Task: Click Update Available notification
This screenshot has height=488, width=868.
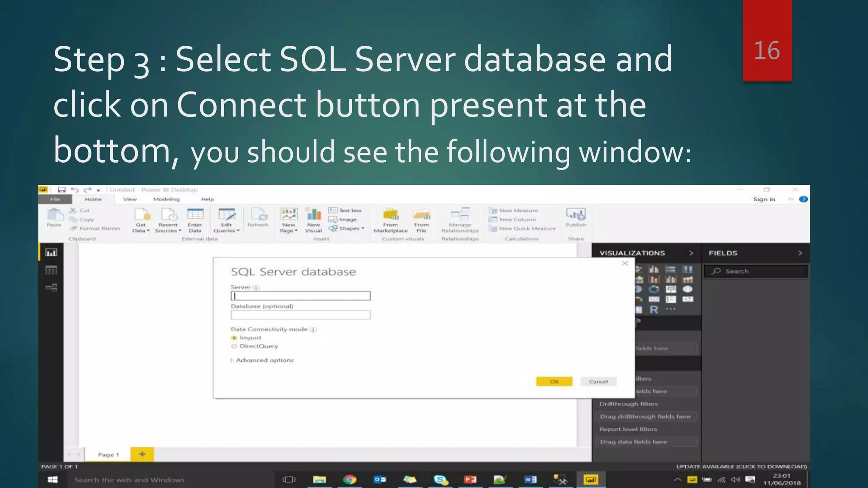Action: pyautogui.click(x=741, y=466)
